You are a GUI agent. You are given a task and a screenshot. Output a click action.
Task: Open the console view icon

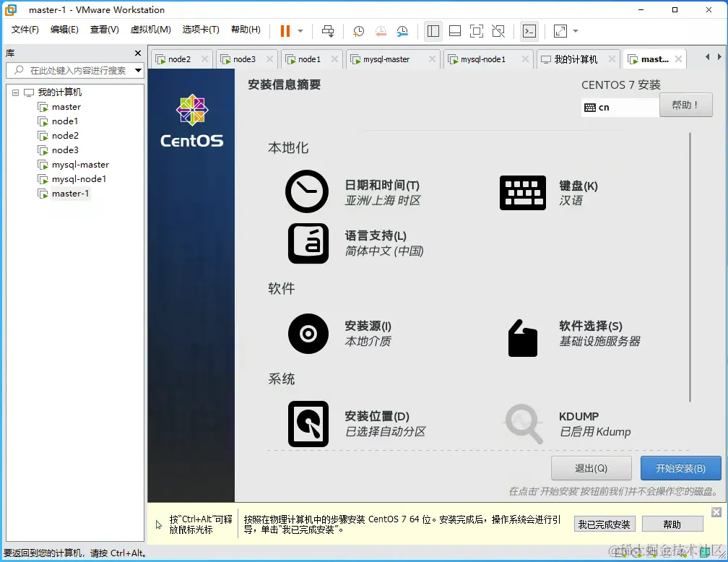529,31
